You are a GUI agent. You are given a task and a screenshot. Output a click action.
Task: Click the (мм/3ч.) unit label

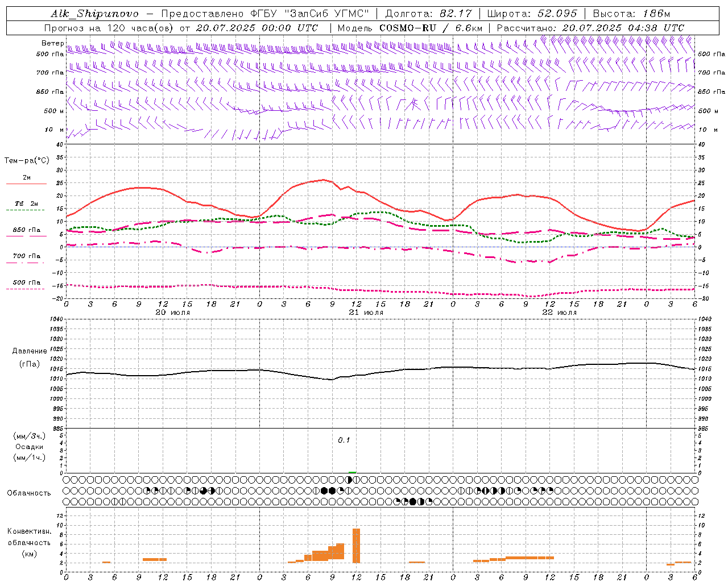(x=29, y=436)
